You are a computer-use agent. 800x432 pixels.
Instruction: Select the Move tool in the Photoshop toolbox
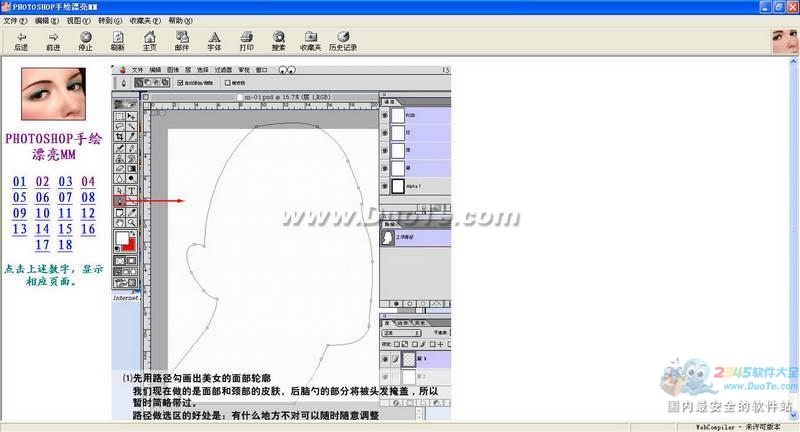[x=132, y=116]
